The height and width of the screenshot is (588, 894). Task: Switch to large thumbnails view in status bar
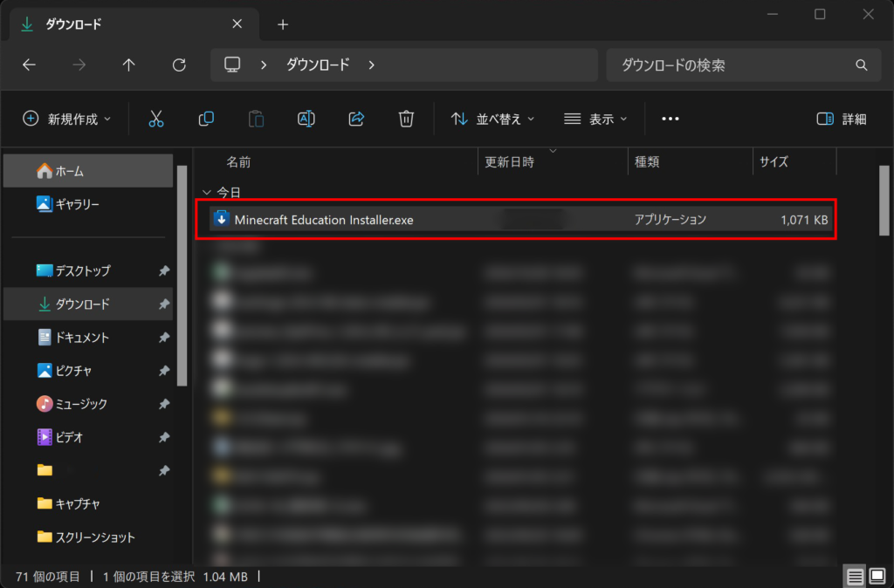click(877, 576)
